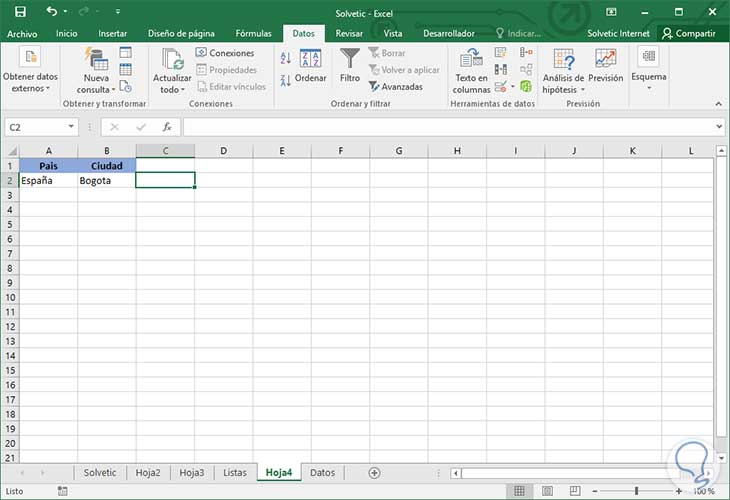The image size is (730, 500).
Task: Switch to the Datos sheet tab
Action: pos(322,473)
